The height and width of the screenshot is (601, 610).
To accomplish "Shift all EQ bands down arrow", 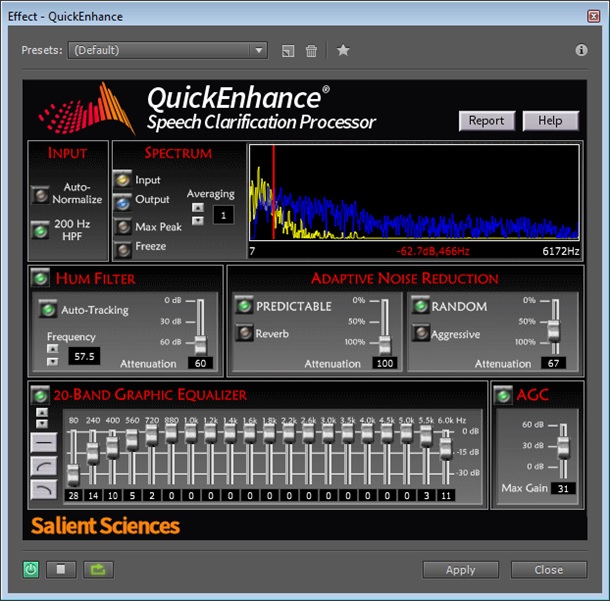I will click(x=42, y=424).
